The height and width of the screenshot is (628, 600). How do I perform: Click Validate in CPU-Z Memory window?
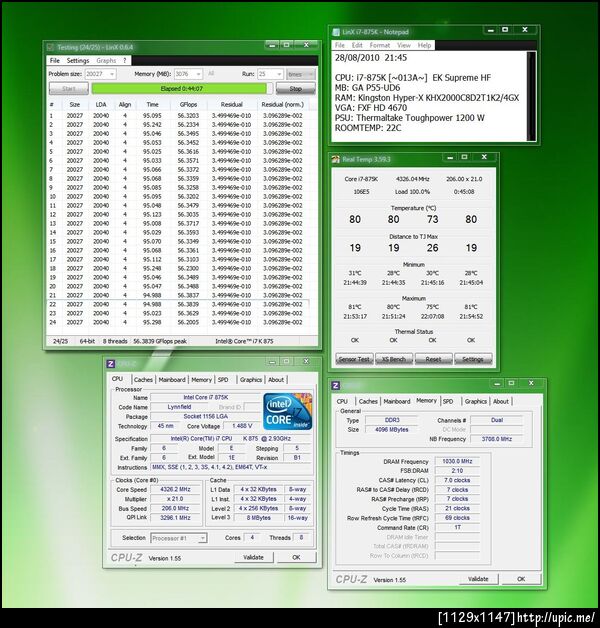pyautogui.click(x=478, y=579)
